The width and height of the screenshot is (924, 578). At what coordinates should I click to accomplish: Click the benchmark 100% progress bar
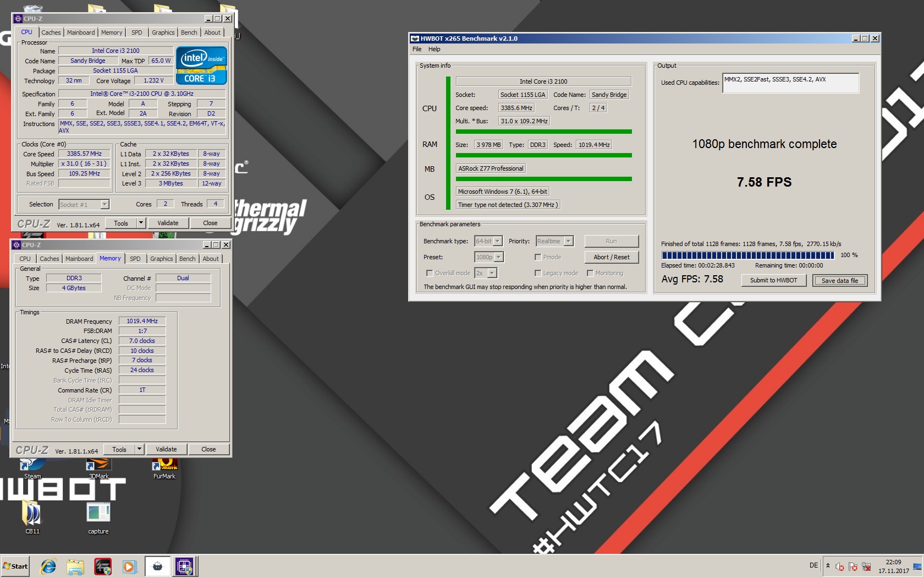[748, 255]
